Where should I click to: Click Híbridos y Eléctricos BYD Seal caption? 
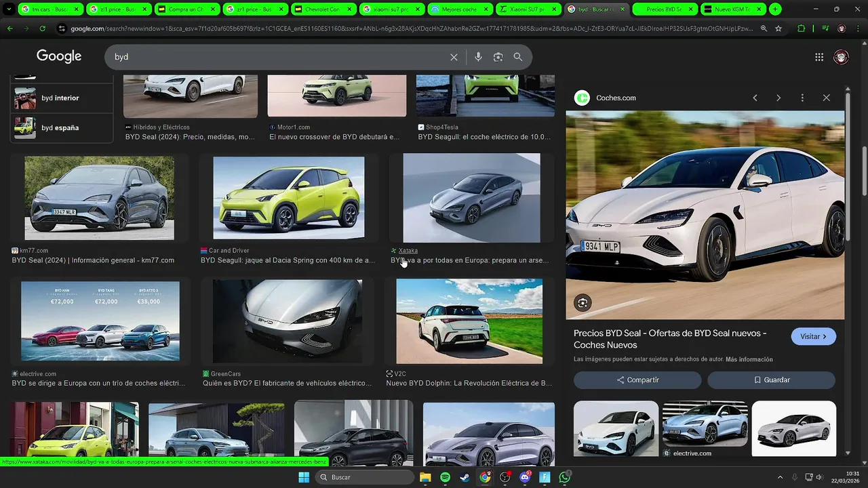tap(190, 137)
